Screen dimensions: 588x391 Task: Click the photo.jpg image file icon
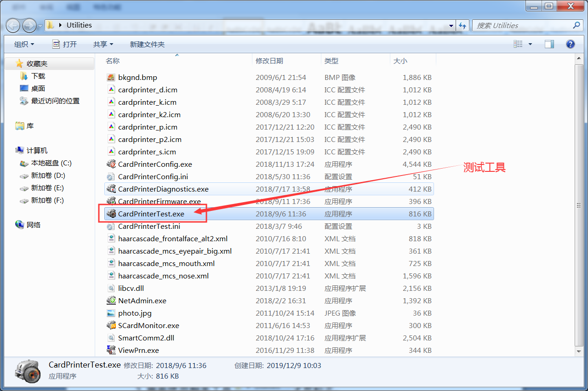111,313
